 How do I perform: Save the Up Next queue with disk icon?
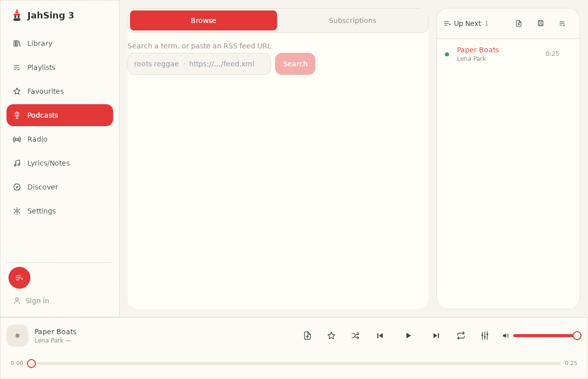point(540,23)
